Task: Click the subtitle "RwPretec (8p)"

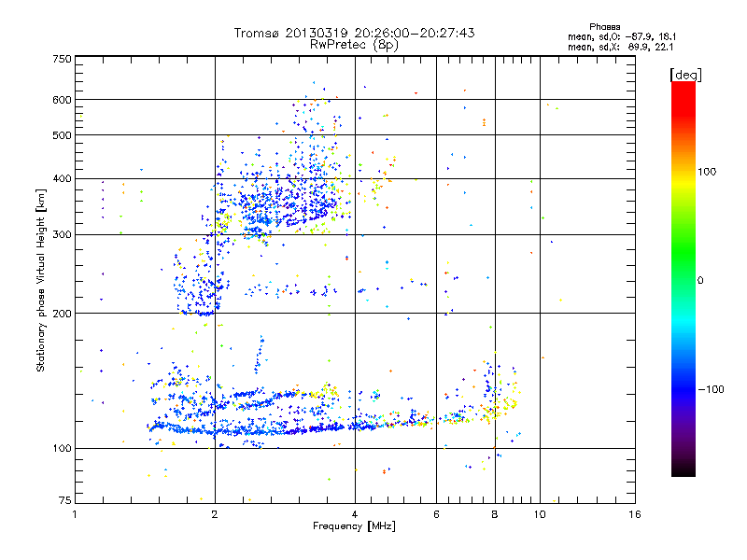Action: pos(354,45)
